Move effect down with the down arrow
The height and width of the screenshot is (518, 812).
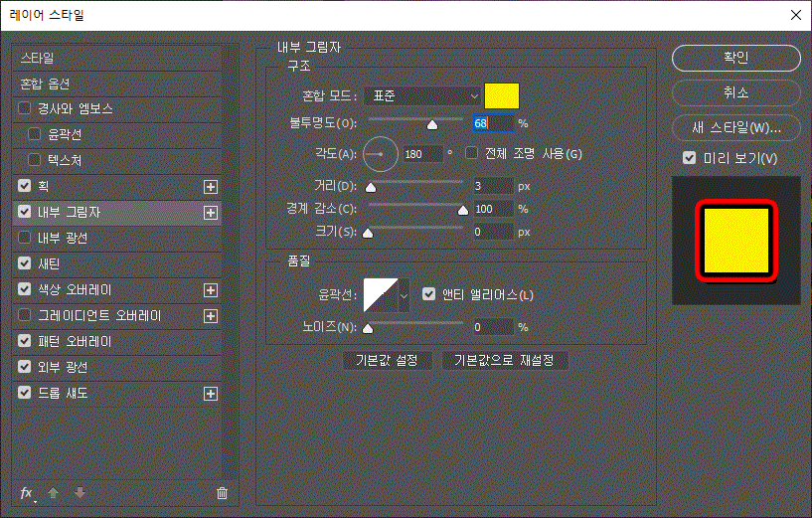80,492
